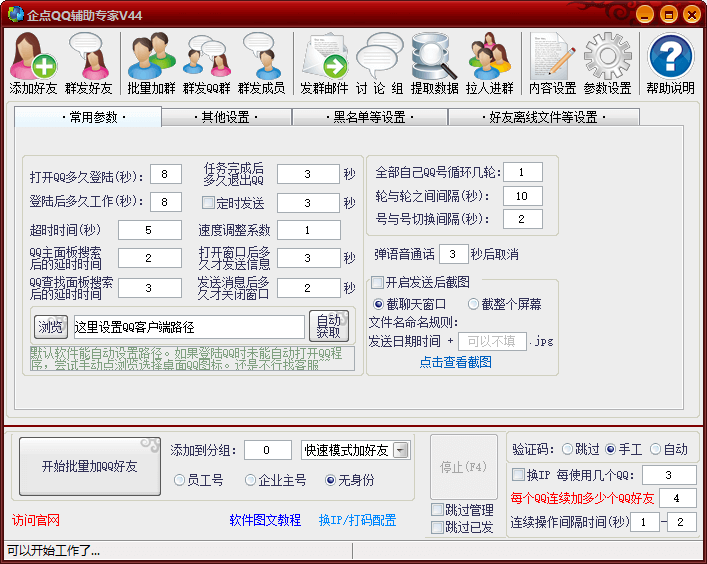Edit QQ查找面板搜索后的延时时间 field
707x564 pixels.
click(x=150, y=288)
